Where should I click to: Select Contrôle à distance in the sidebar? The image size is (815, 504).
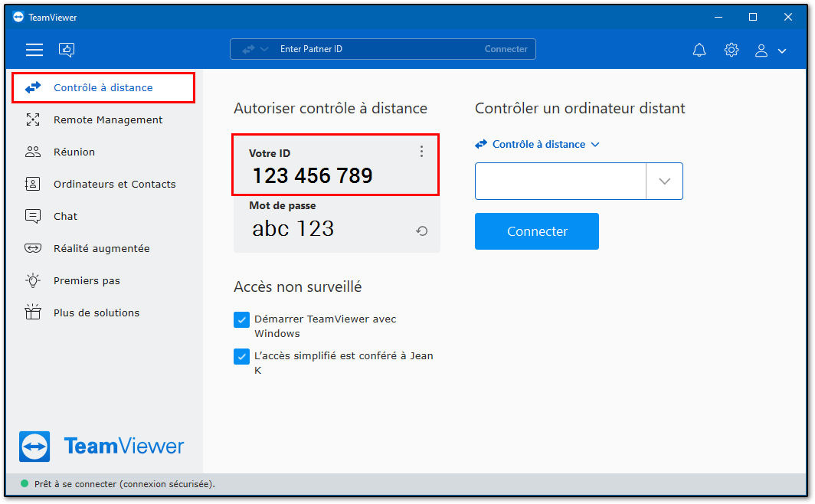[x=103, y=88]
